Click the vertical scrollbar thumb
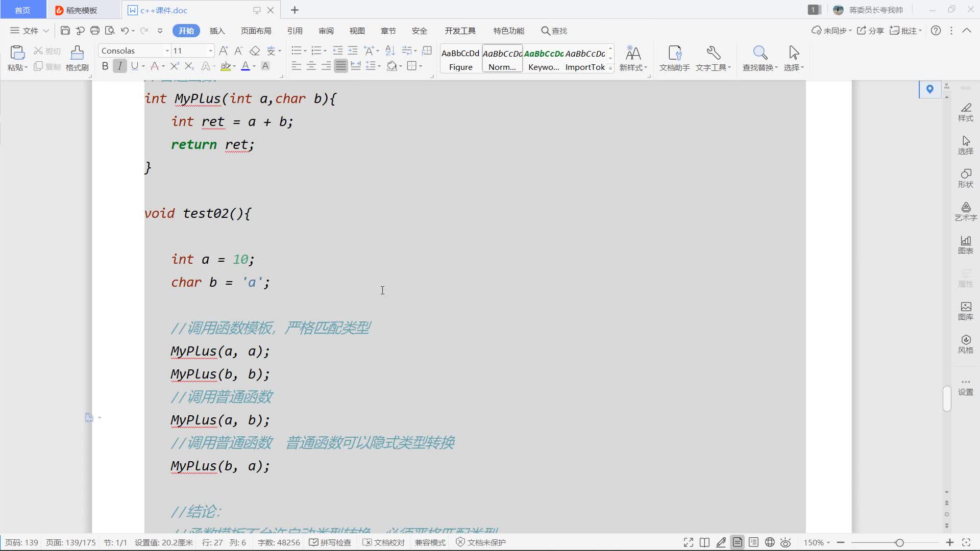This screenshot has width=980, height=551. tap(947, 398)
